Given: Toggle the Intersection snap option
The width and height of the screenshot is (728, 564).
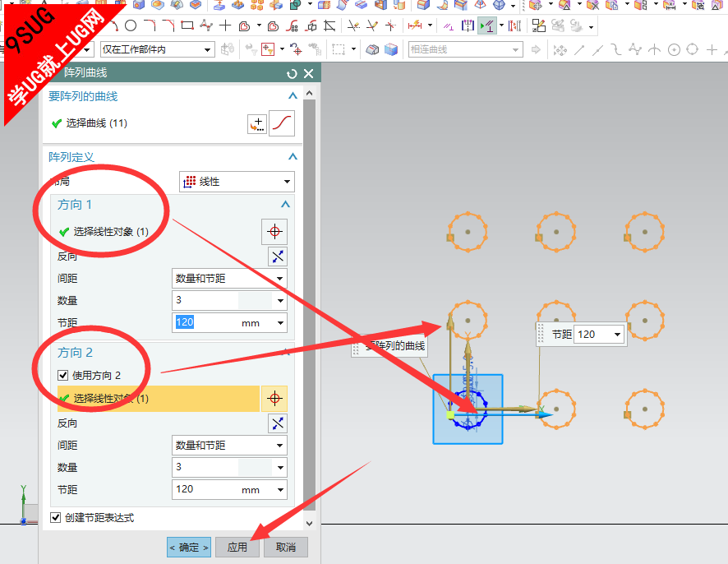Looking at the screenshot, I should pos(654,49).
